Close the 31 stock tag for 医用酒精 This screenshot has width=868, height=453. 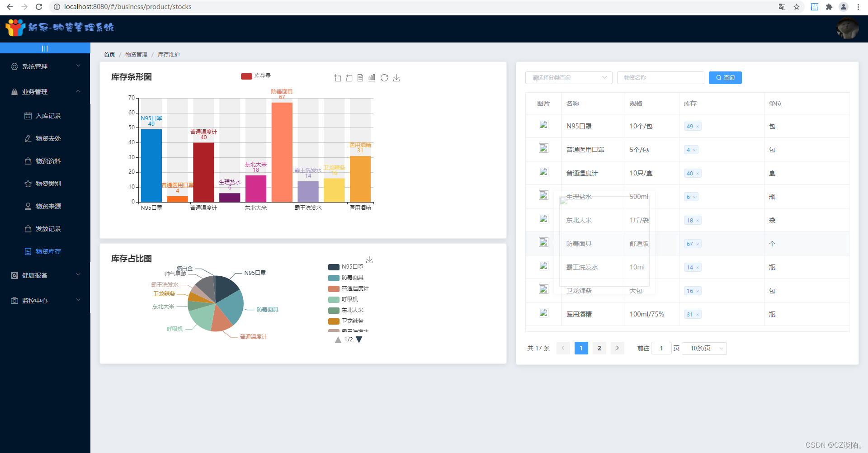pyautogui.click(x=698, y=315)
